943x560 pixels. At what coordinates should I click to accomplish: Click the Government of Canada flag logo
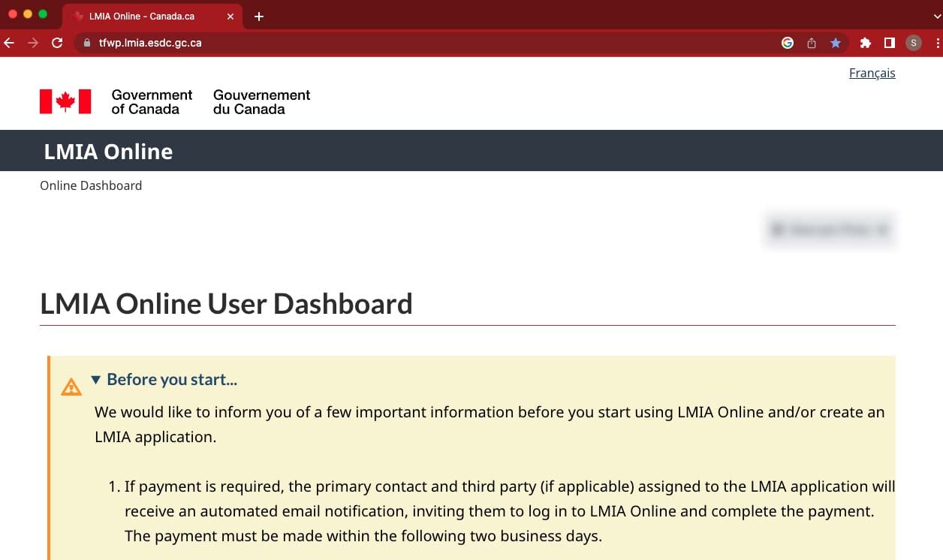[65, 101]
